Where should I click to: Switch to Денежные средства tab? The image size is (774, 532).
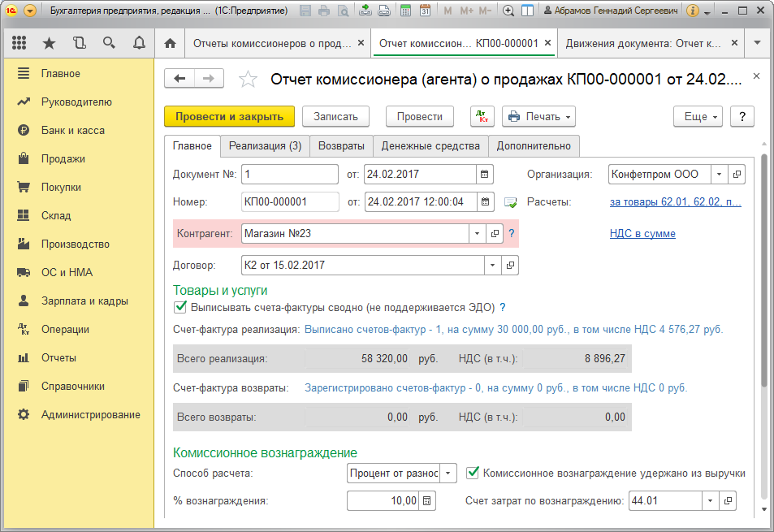[430, 146]
